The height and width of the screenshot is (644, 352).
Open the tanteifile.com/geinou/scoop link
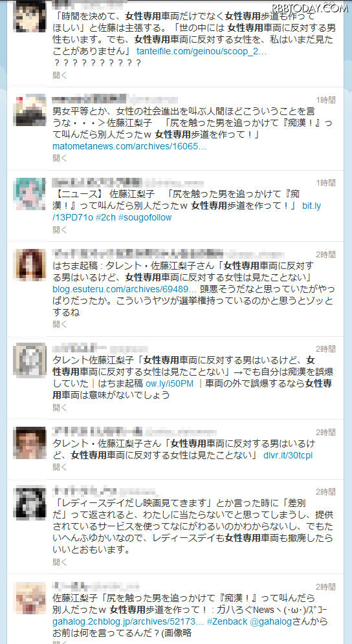click(201, 52)
